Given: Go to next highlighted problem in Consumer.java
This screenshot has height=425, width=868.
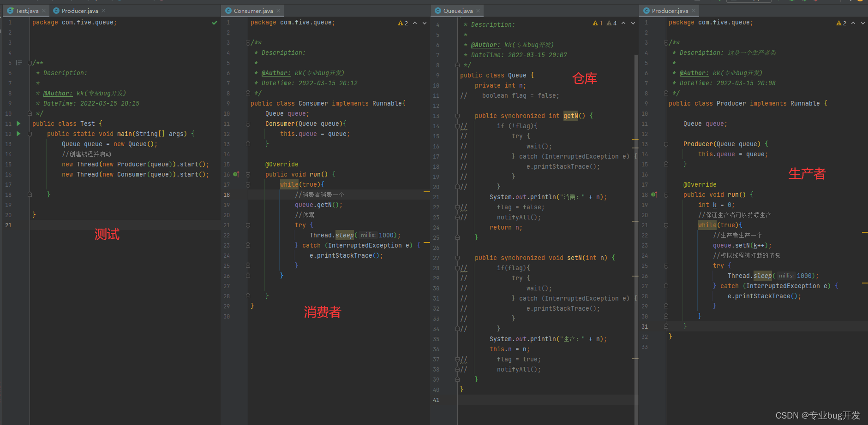Looking at the screenshot, I should (x=425, y=23).
